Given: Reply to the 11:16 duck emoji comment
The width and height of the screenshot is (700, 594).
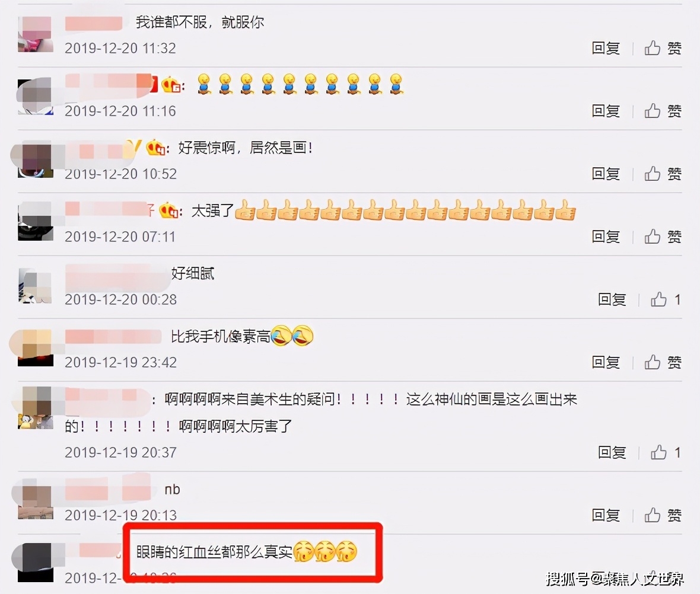Looking at the screenshot, I should tap(606, 111).
